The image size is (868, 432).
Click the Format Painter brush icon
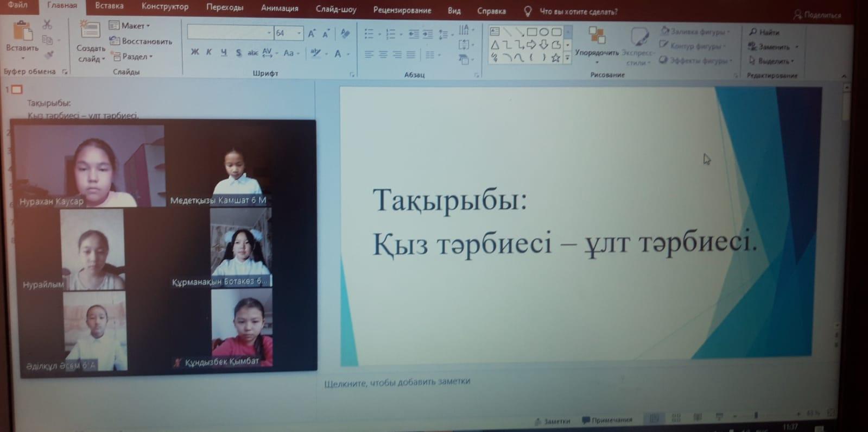pos(49,54)
